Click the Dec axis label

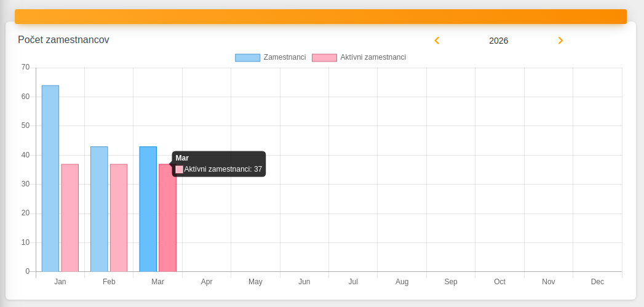click(598, 282)
